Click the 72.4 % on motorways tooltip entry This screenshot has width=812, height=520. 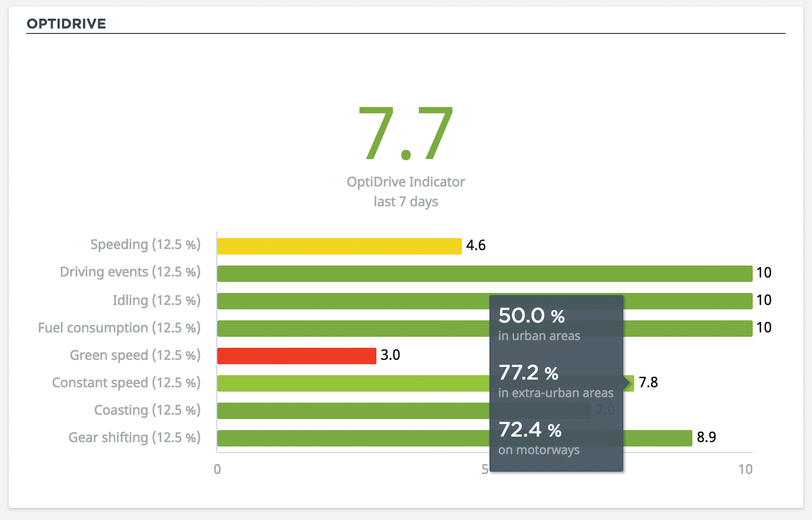point(539,438)
